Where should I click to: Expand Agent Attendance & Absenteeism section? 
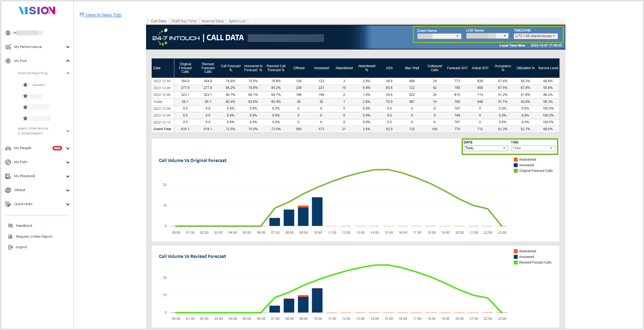(68, 131)
